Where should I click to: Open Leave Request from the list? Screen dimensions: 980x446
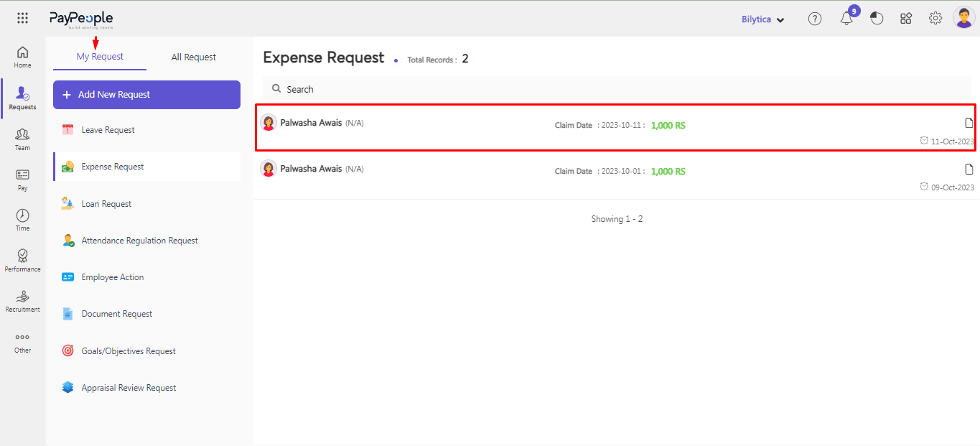pyautogui.click(x=108, y=130)
